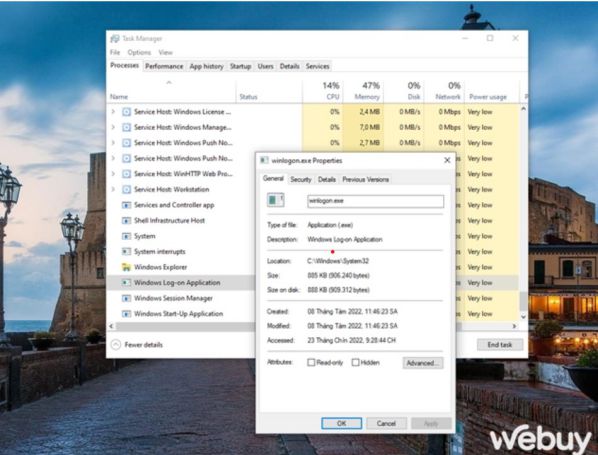Expand Service Host: Workstation group
The image size is (598, 455).
(x=113, y=190)
